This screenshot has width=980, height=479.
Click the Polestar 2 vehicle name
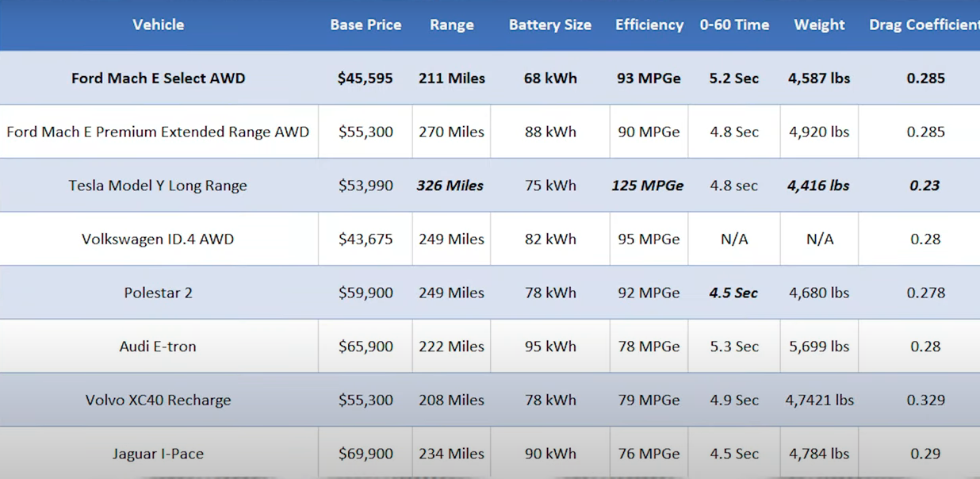(158, 293)
